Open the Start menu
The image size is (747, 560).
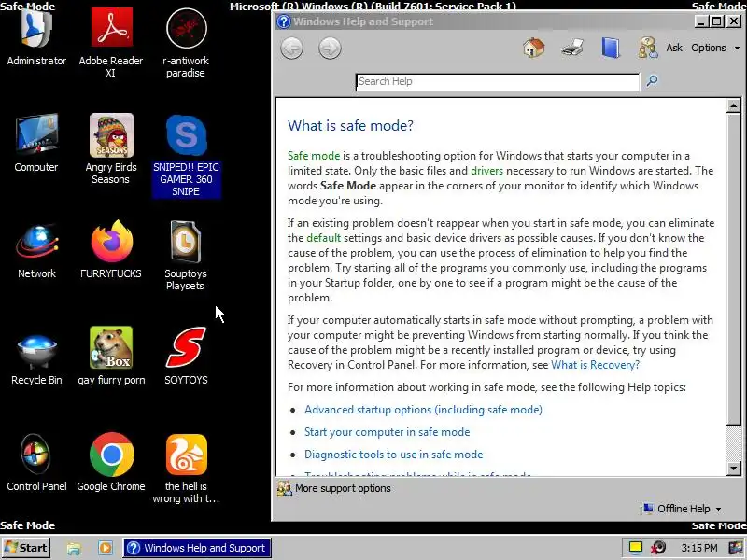pyautogui.click(x=26, y=548)
